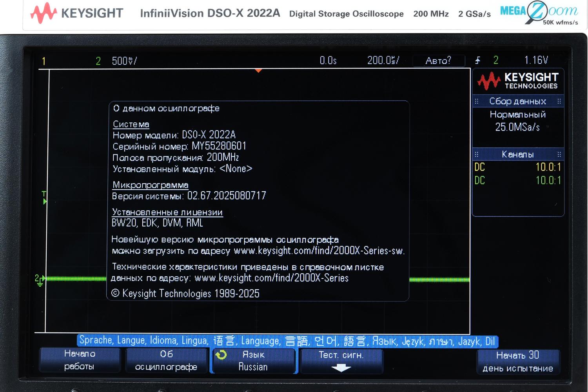Click the Полоса пропускания 200MHz line
588x392 pixels.
coord(176,158)
